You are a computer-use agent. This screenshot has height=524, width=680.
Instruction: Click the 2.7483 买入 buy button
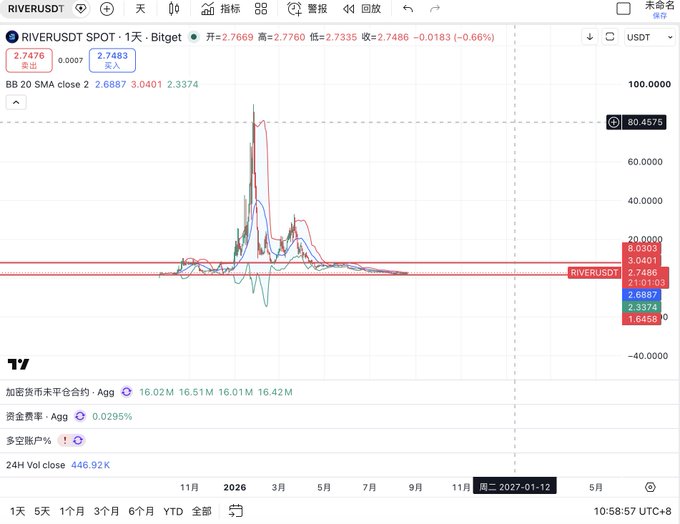click(x=112, y=60)
